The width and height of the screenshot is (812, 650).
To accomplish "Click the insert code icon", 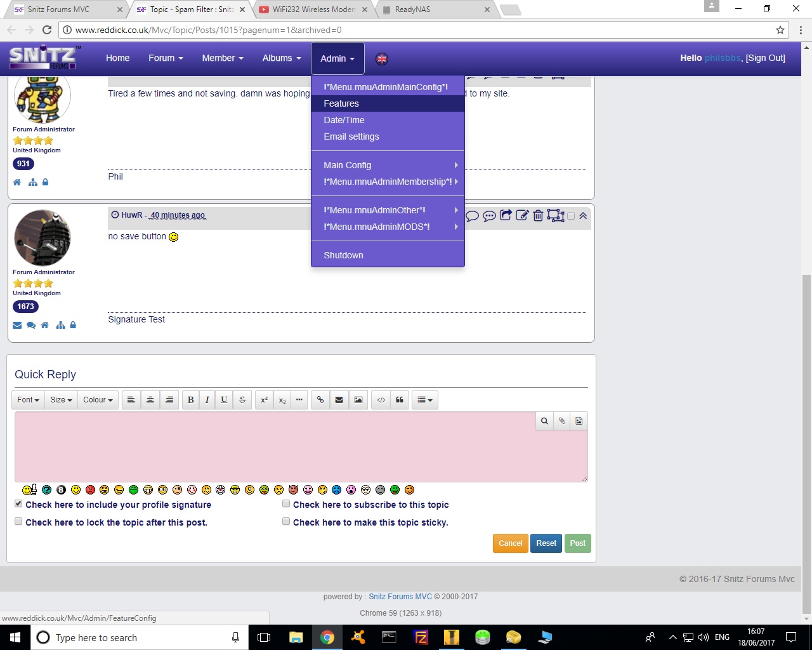I will tap(381, 400).
